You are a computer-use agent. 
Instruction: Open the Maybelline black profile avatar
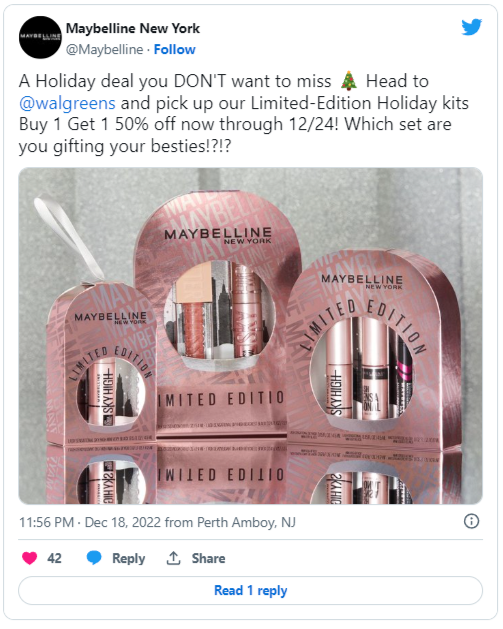40,37
